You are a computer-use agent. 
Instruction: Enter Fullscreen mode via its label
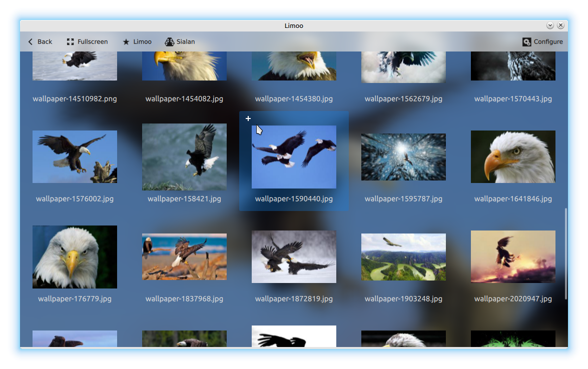coord(93,41)
